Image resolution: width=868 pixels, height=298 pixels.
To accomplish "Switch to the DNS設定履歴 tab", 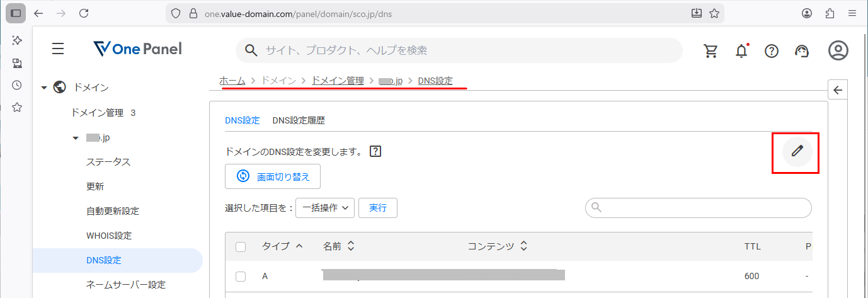I will click(299, 120).
